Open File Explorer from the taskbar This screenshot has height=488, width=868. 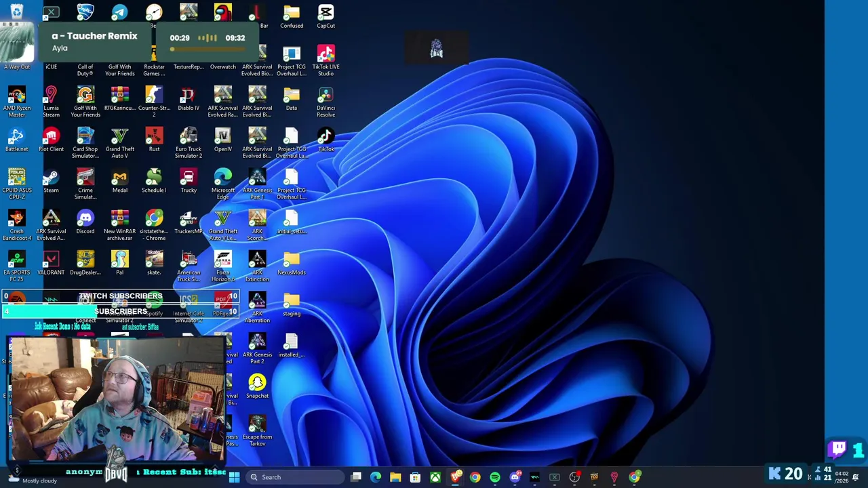tap(395, 477)
